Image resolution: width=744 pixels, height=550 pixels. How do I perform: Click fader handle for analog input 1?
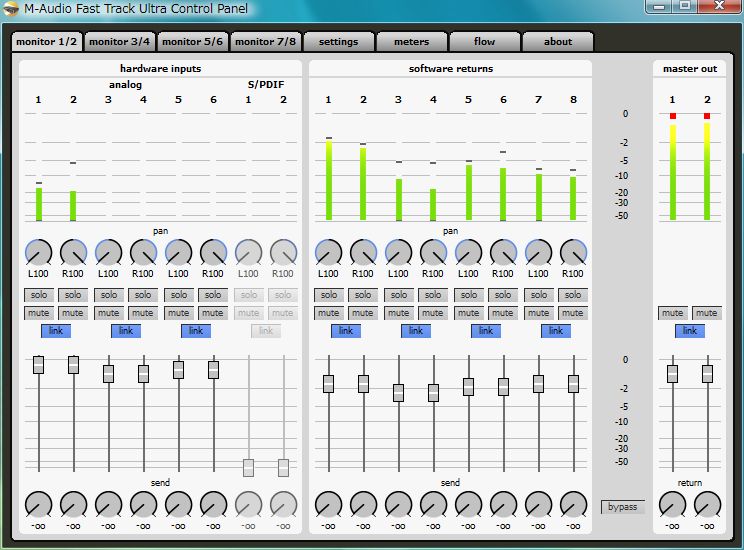pyautogui.click(x=38, y=365)
